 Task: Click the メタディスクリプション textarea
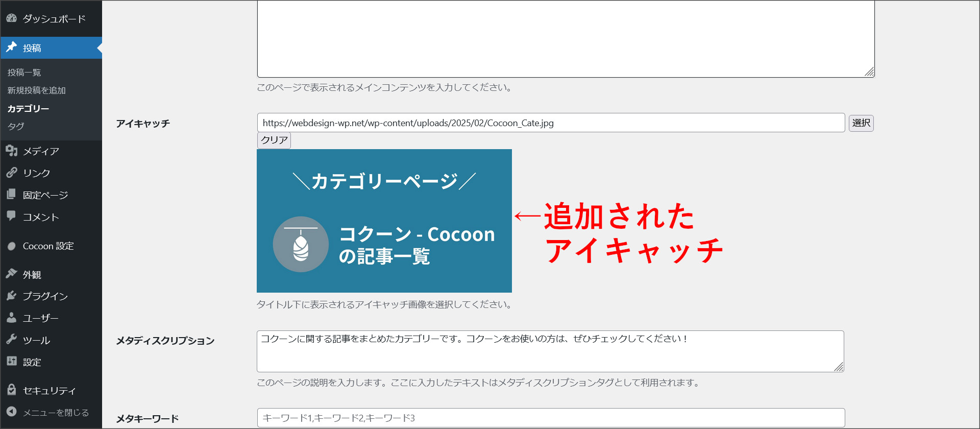550,351
